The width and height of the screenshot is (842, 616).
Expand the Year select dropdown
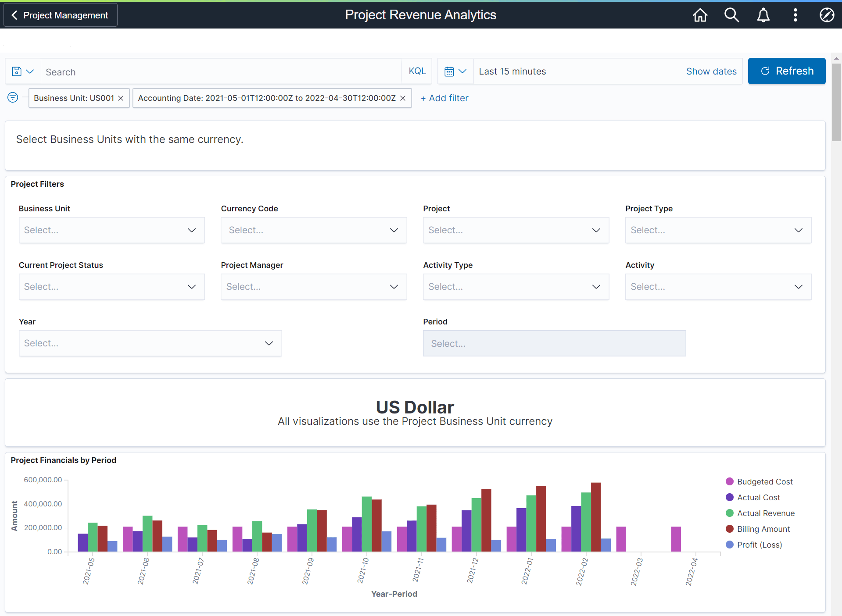click(150, 343)
